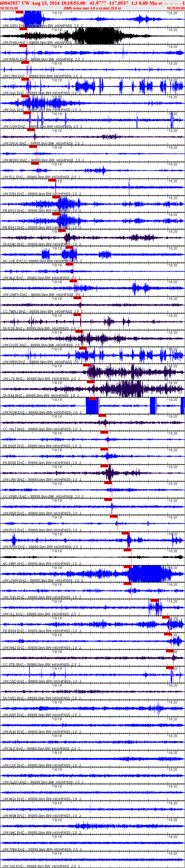Select the 'UW JORV EHZ' station label
The image size is (185, 868).
[x=14, y=26]
